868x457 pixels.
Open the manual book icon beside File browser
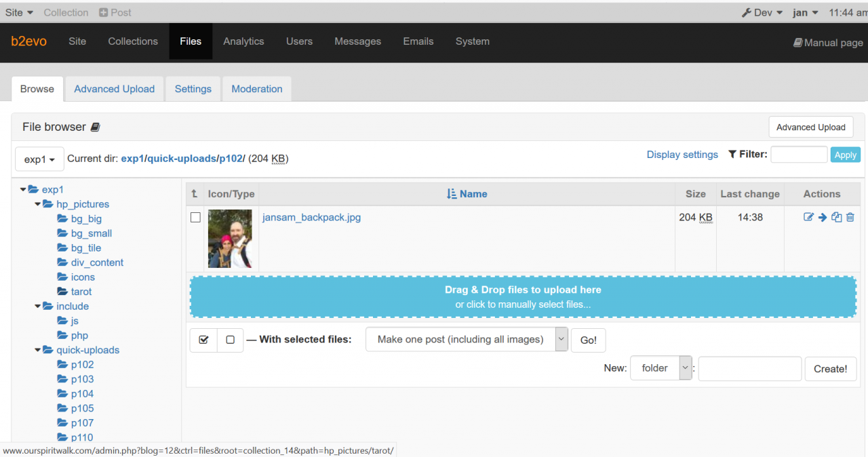[96, 127]
